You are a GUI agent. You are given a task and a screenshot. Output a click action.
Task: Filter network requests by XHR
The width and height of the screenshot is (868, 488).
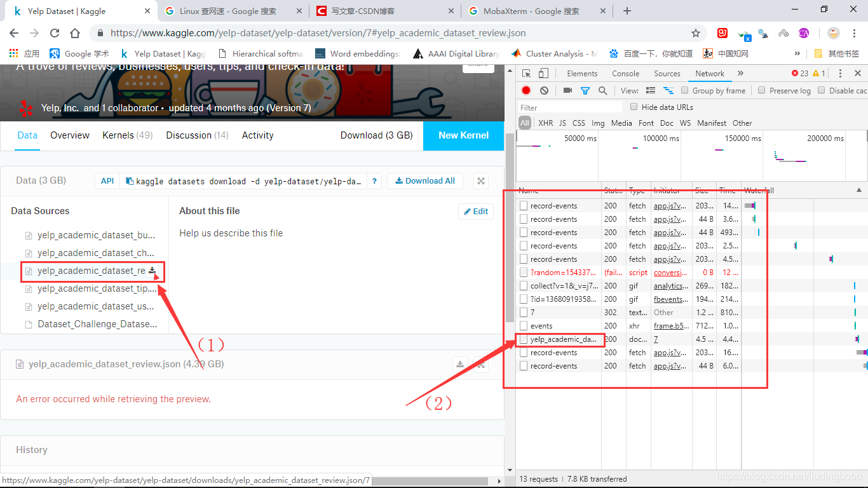(546, 123)
